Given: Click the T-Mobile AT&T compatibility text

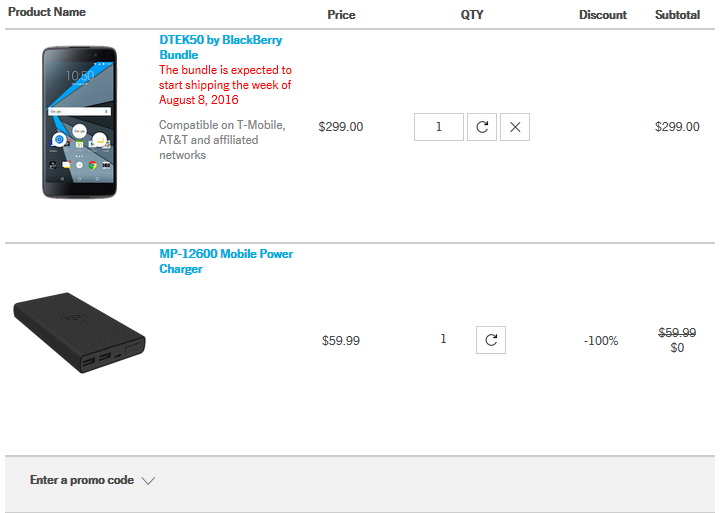Looking at the screenshot, I should [223, 140].
